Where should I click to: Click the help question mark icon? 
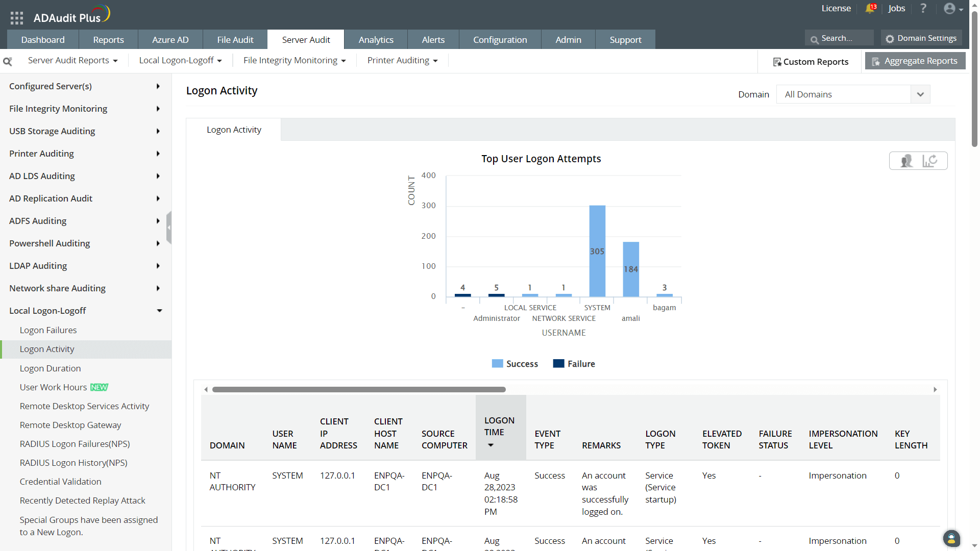tap(923, 8)
